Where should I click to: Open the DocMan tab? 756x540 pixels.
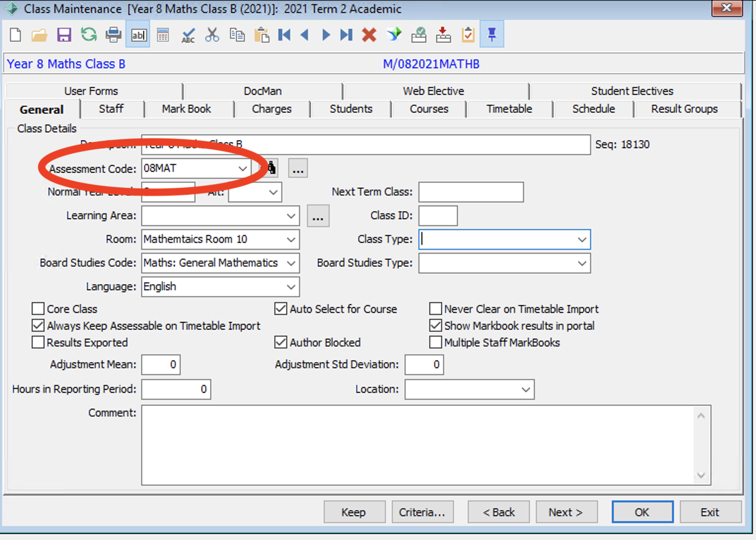[x=263, y=91]
